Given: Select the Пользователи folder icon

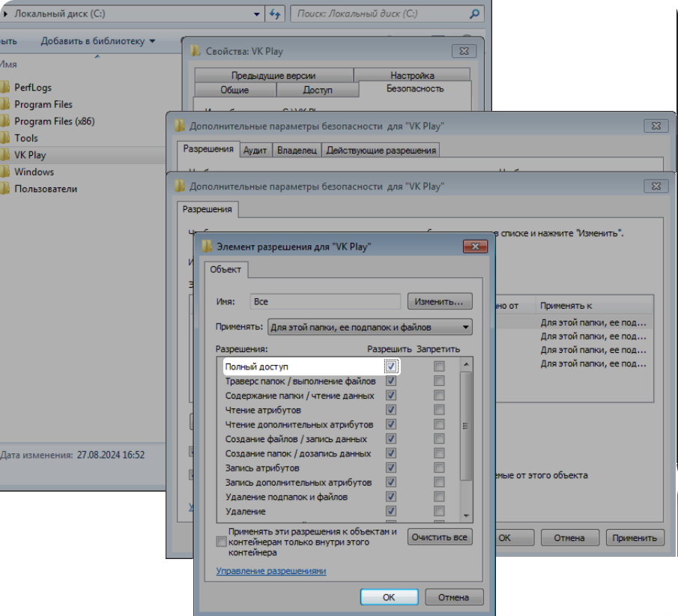Looking at the screenshot, I should (5, 189).
